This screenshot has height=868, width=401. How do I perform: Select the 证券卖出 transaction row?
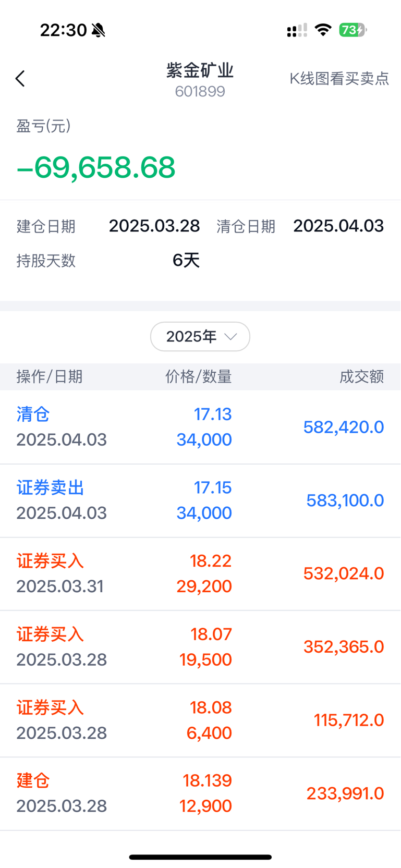200,501
